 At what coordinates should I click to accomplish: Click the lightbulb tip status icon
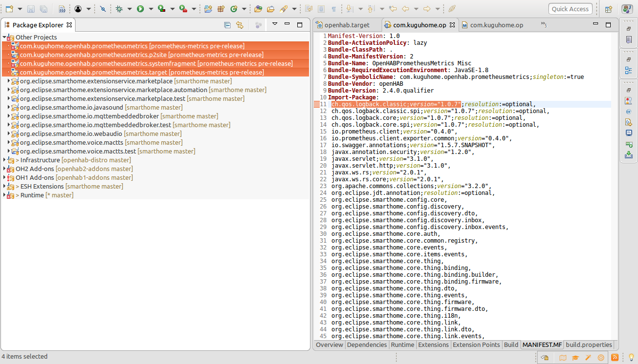coord(631,358)
